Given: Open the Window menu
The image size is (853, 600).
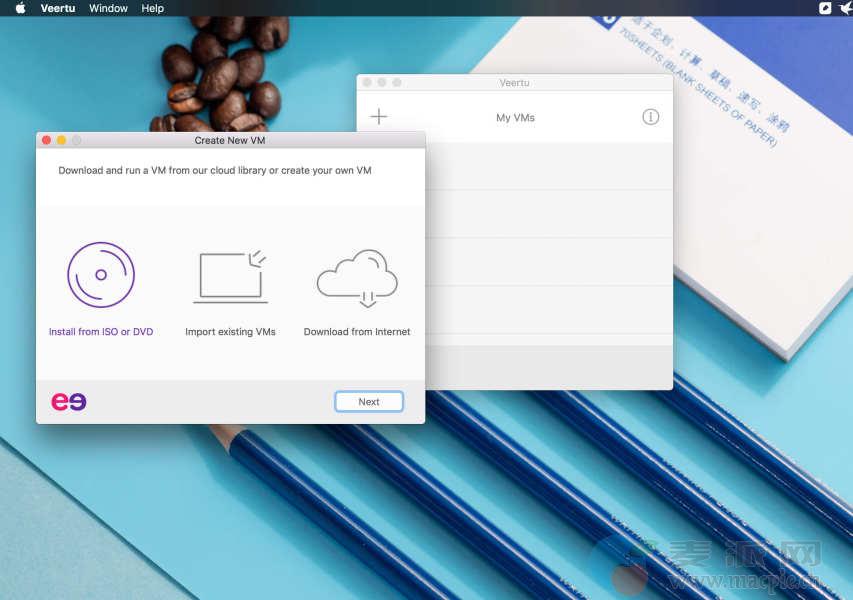Looking at the screenshot, I should click(108, 8).
